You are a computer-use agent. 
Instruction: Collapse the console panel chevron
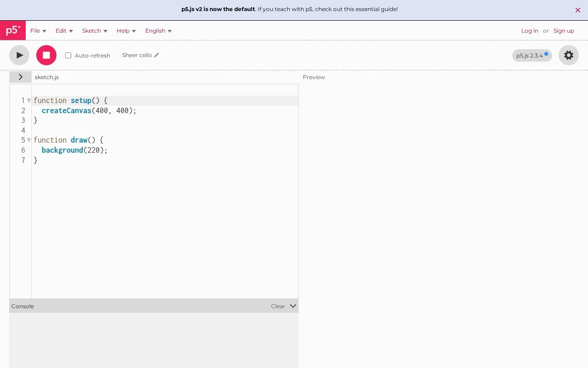(293, 306)
